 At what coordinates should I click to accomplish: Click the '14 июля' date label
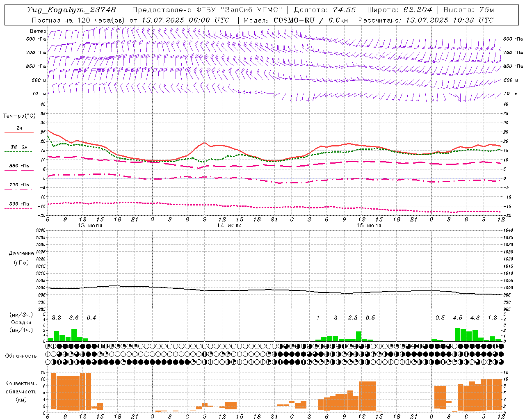(x=229, y=226)
